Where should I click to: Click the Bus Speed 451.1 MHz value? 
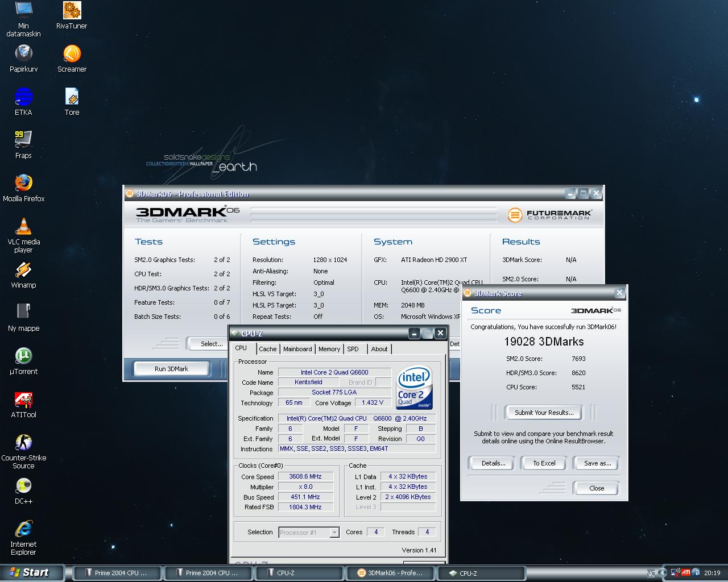coord(305,497)
